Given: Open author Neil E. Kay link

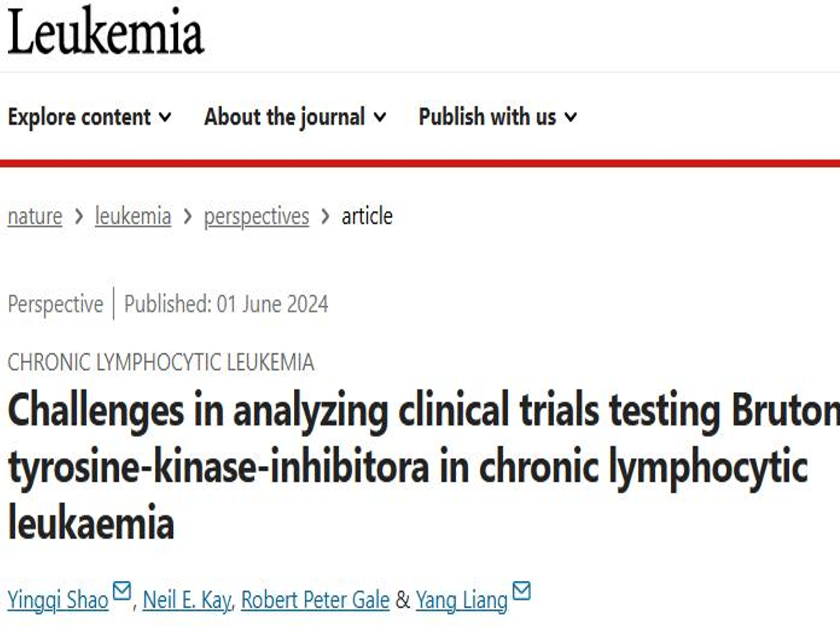Looking at the screenshot, I should tap(187, 600).
